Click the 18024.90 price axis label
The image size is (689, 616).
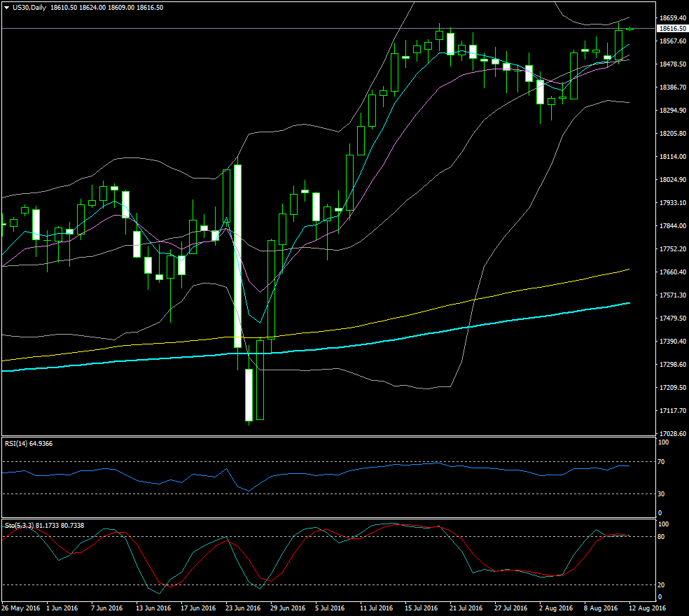pyautogui.click(x=673, y=180)
